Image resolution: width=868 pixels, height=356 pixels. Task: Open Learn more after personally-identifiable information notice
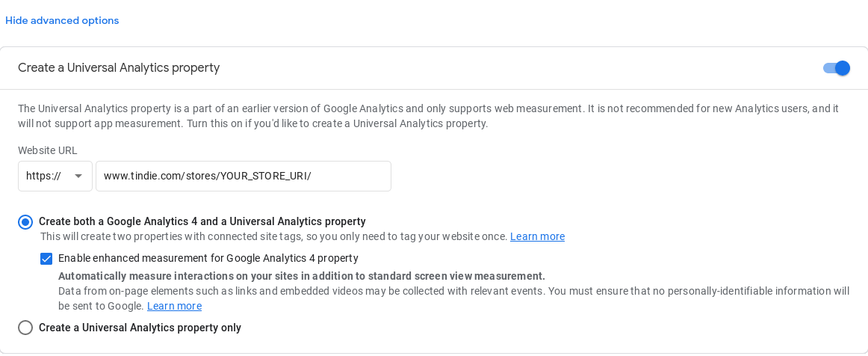click(x=174, y=306)
